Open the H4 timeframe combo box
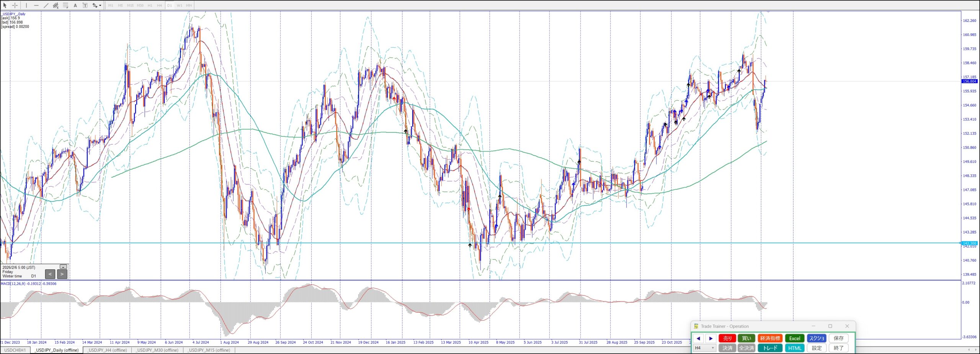Viewport: 980px width, 354px height. click(x=704, y=348)
